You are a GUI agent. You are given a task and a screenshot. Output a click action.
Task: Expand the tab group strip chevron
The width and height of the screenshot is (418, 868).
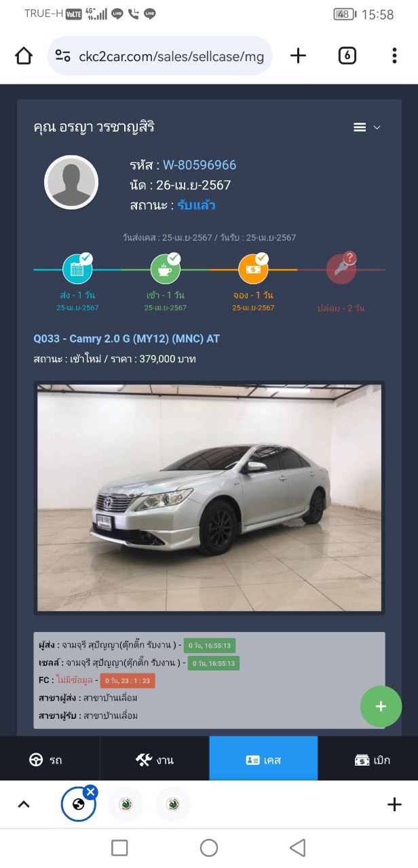24,805
